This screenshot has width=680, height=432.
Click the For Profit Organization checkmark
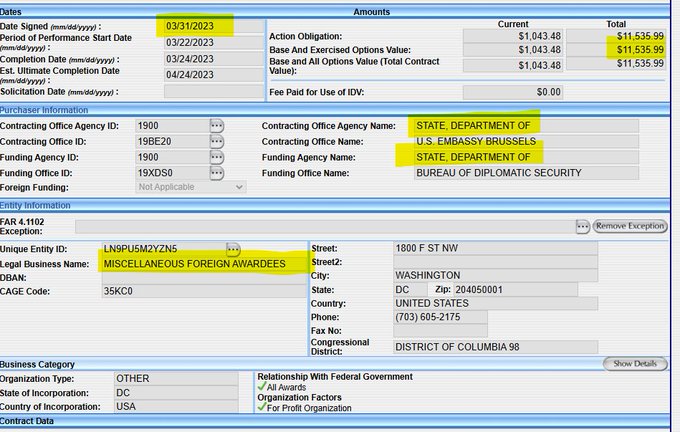click(263, 408)
